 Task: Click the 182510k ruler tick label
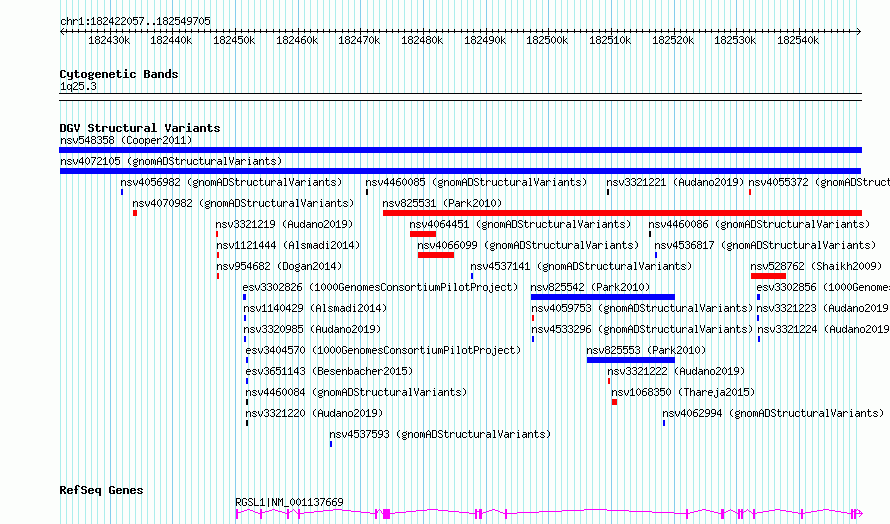coord(610,41)
